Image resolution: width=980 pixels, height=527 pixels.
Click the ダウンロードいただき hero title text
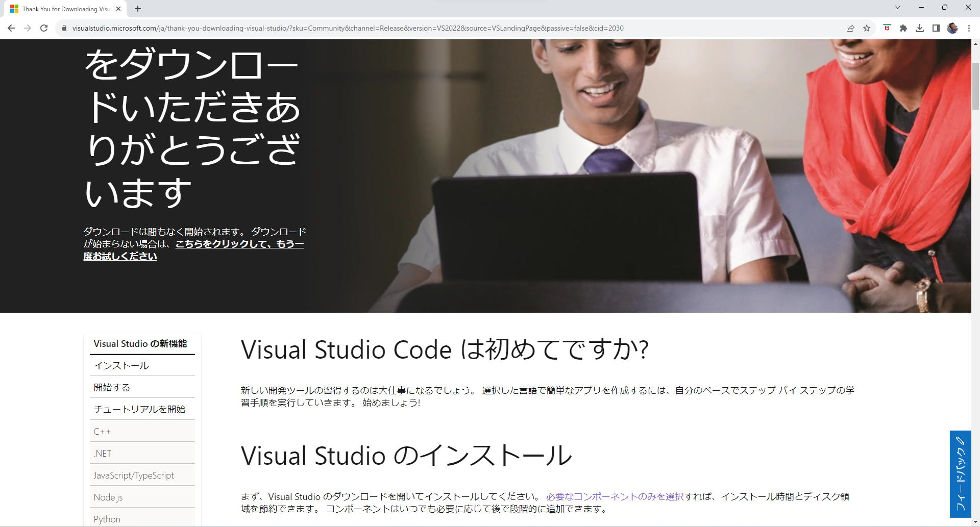pos(193,129)
